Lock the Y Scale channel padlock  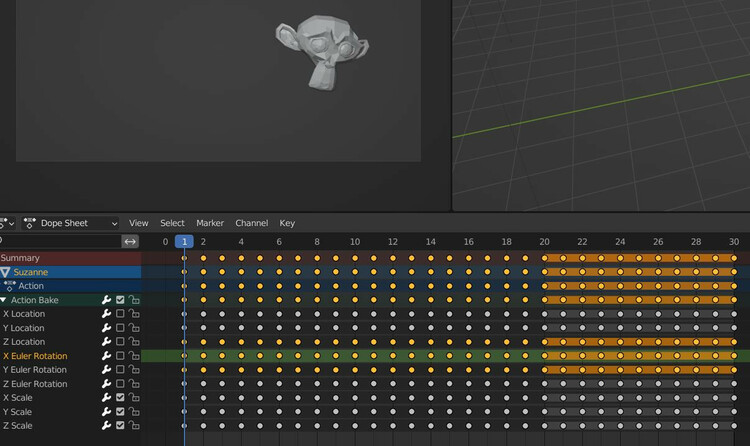pos(134,412)
